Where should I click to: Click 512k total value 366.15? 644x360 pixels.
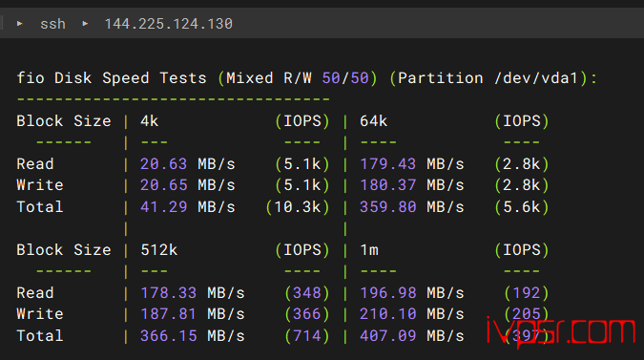[168, 336]
